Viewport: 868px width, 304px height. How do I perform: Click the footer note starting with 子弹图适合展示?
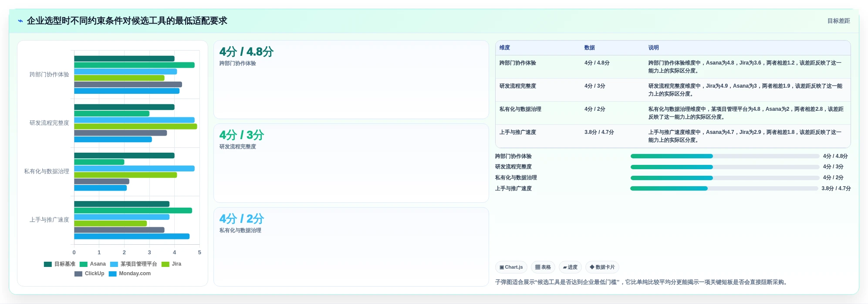[642, 282]
